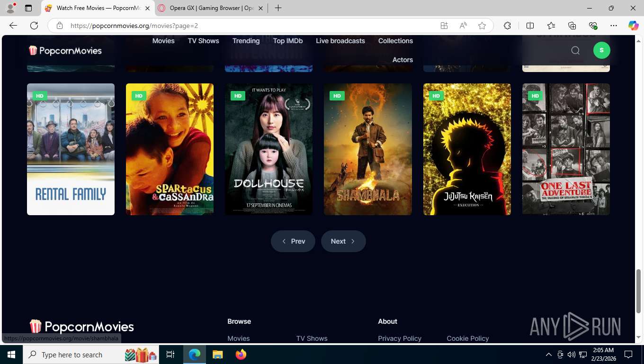
Task: Go back with the browser back arrow
Action: 13,26
